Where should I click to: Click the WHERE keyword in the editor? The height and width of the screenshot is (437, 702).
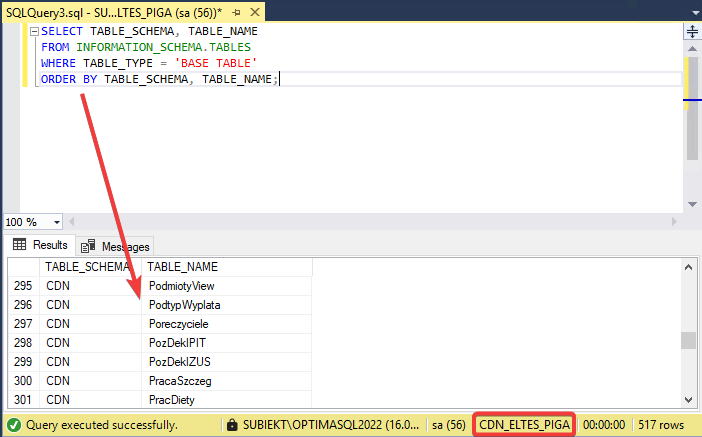(x=58, y=63)
